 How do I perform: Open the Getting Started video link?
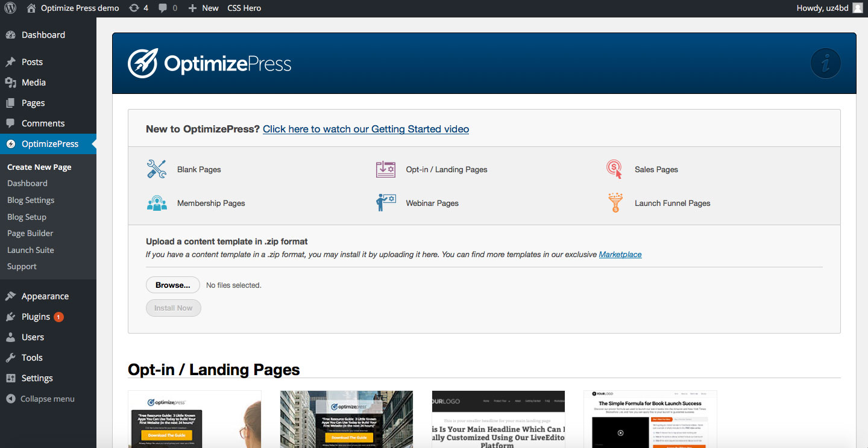[366, 129]
